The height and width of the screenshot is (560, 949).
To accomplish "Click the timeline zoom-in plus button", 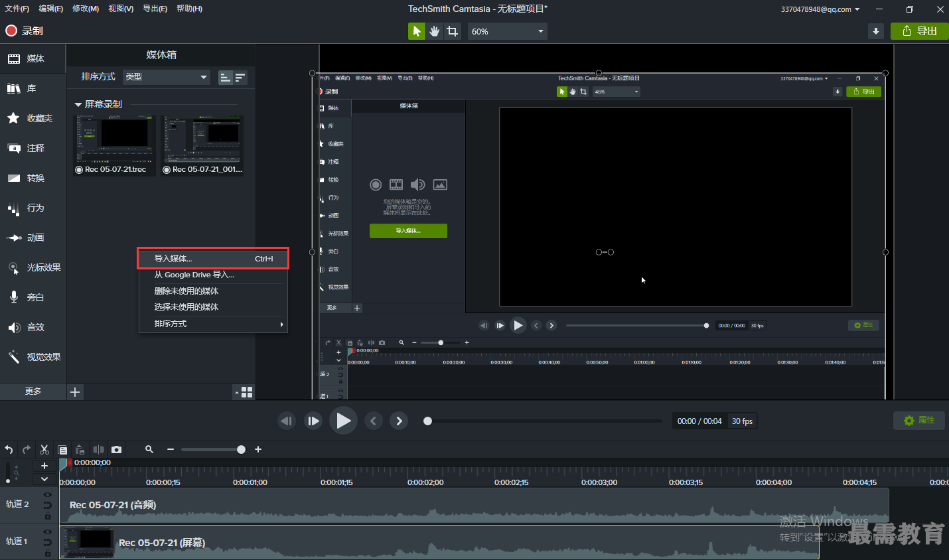I will tap(258, 450).
